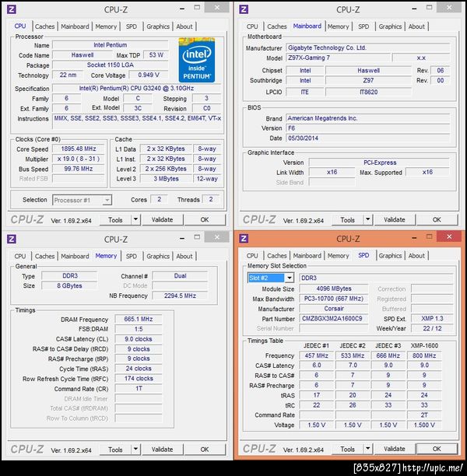This screenshot has height=476, width=467.
Task: Click the motherboard model Z97X-Gaming 7
Action: click(x=338, y=58)
